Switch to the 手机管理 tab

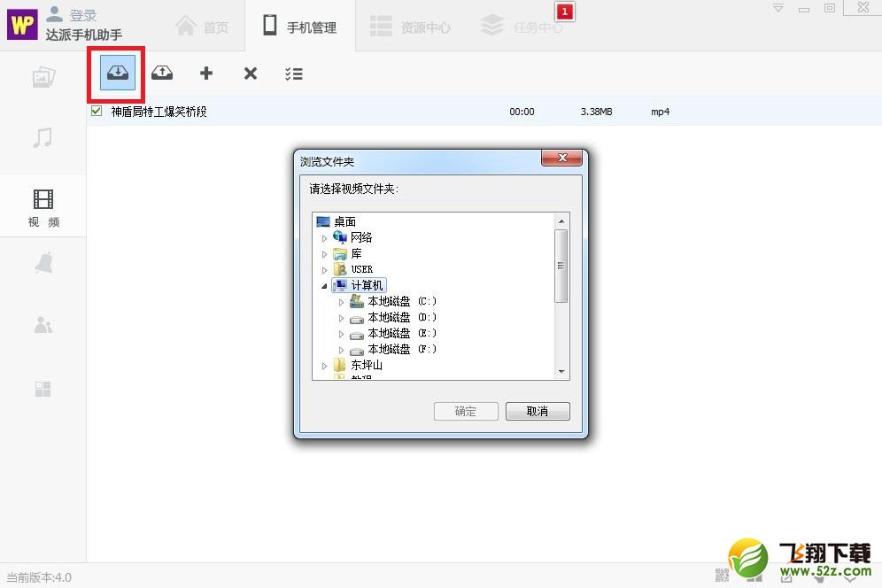(x=300, y=26)
